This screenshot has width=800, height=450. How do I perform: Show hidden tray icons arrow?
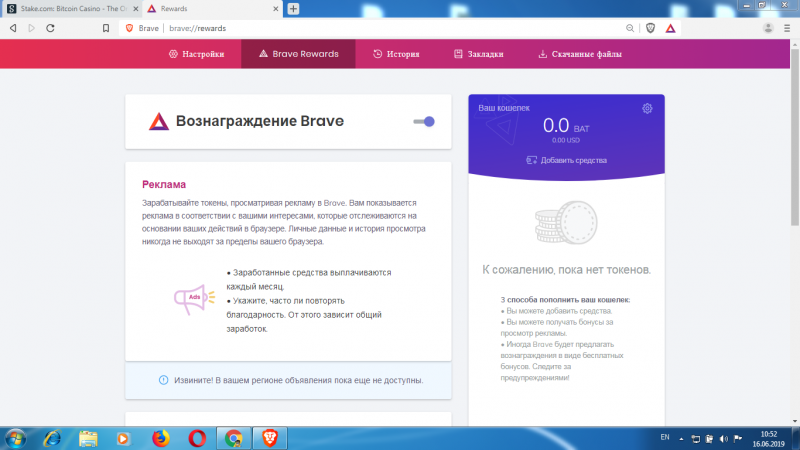pos(681,438)
